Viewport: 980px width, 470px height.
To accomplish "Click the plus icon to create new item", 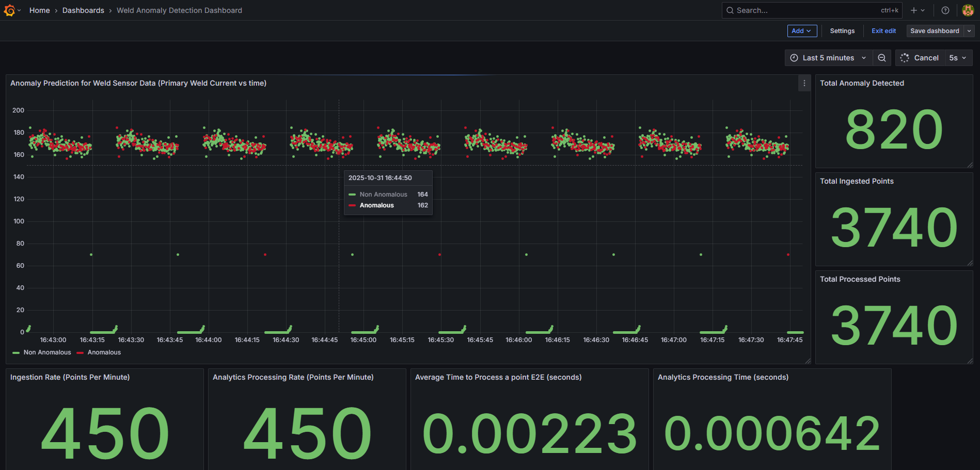I will pyautogui.click(x=913, y=10).
